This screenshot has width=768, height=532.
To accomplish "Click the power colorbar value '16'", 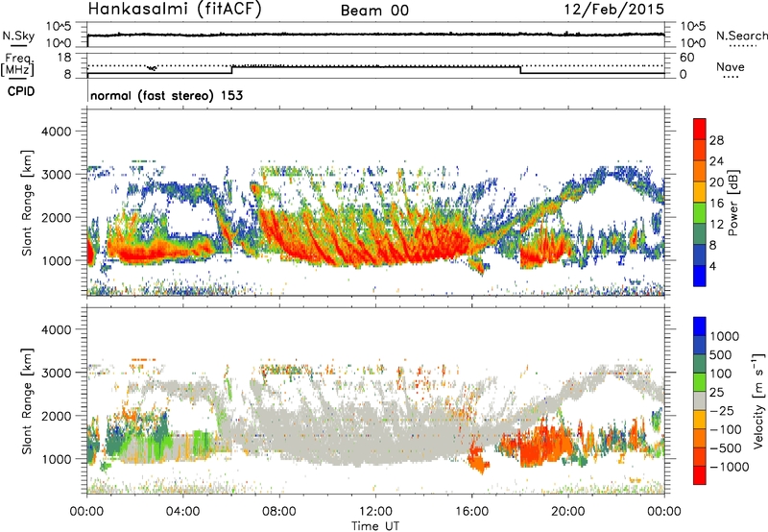I will point(716,204).
